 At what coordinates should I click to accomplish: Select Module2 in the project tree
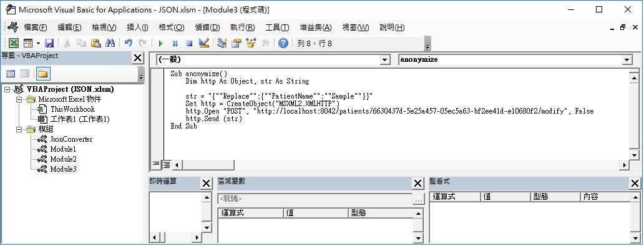pyautogui.click(x=63, y=159)
